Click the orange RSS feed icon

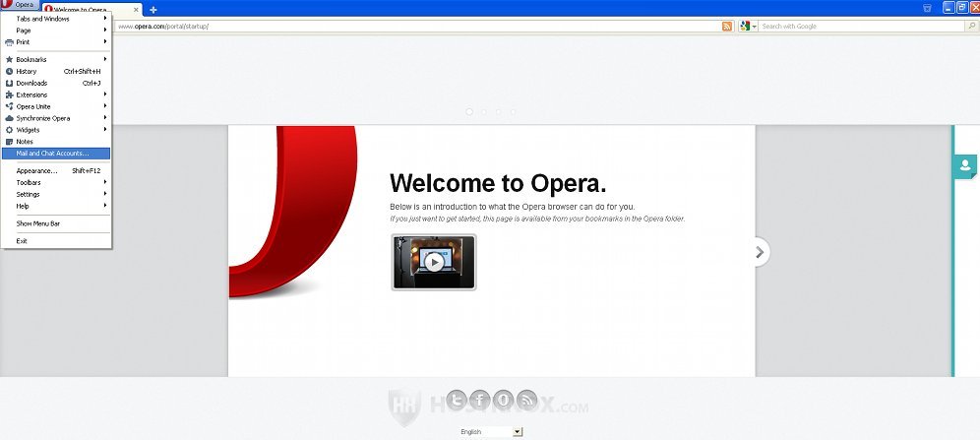[727, 27]
